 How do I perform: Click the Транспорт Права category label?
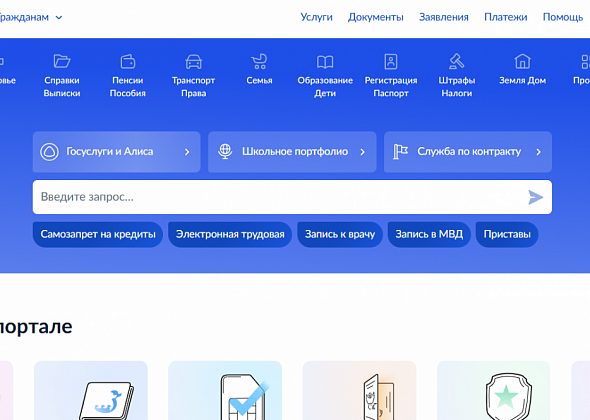point(193,87)
